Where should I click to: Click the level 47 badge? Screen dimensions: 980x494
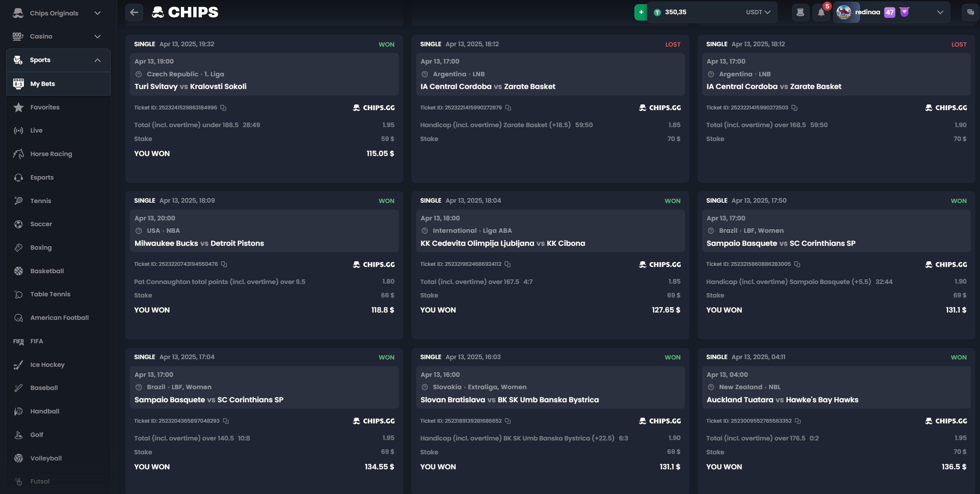tap(889, 12)
